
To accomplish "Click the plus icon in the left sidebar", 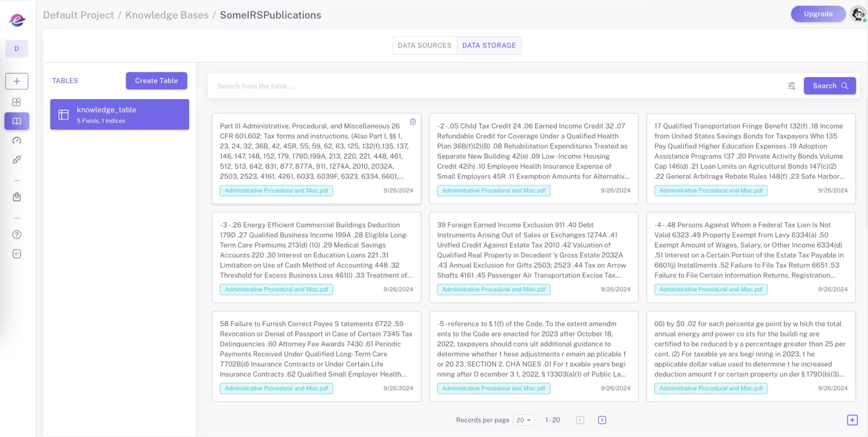I will pos(17,81).
